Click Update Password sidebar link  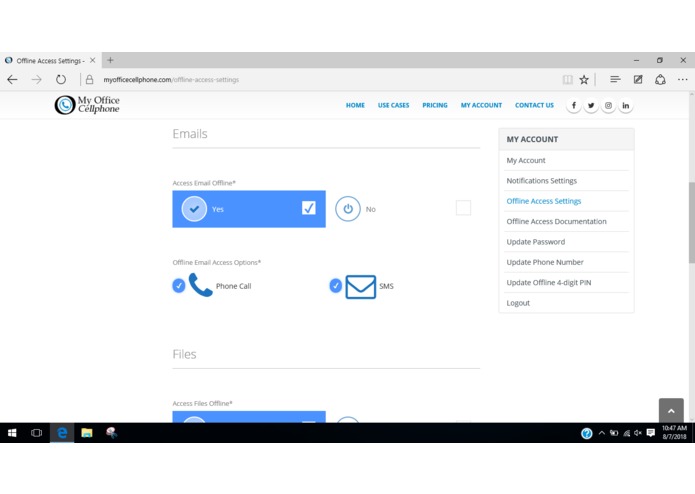pos(535,242)
